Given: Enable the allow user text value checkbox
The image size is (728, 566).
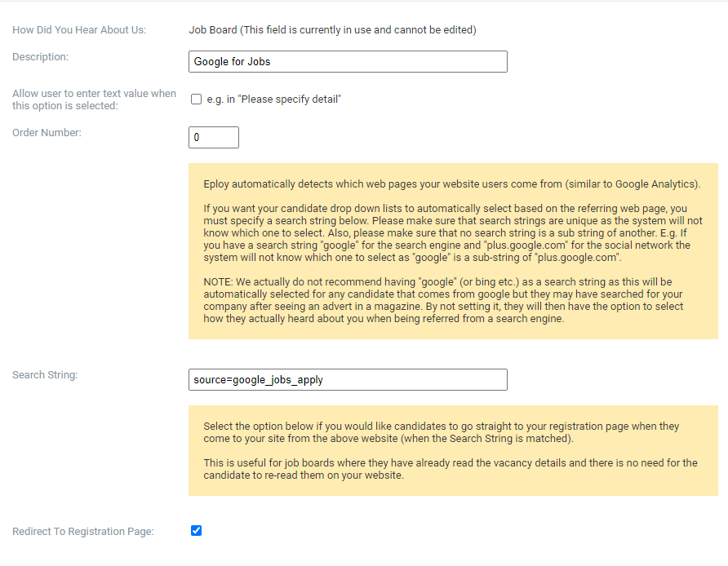Looking at the screenshot, I should pyautogui.click(x=197, y=99).
